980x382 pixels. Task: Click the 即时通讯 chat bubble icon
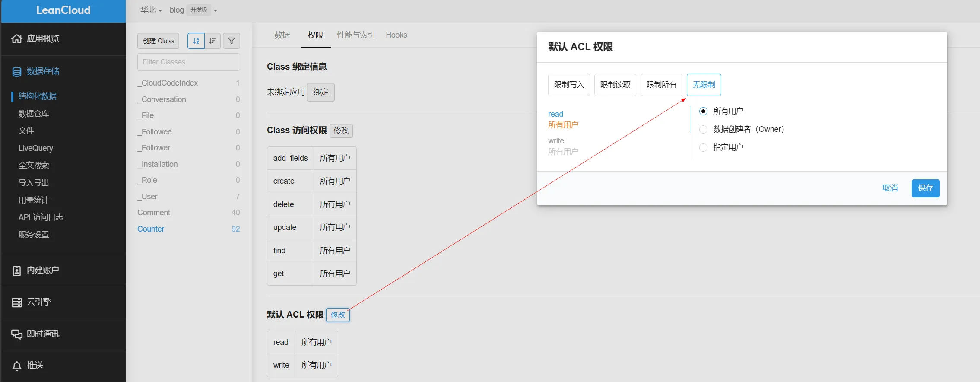16,334
